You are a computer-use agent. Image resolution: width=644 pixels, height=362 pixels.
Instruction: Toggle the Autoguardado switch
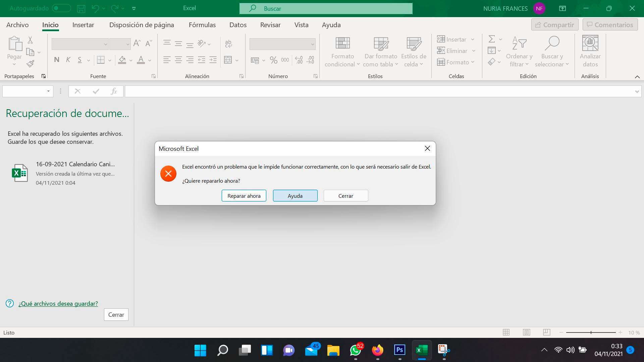tap(61, 8)
